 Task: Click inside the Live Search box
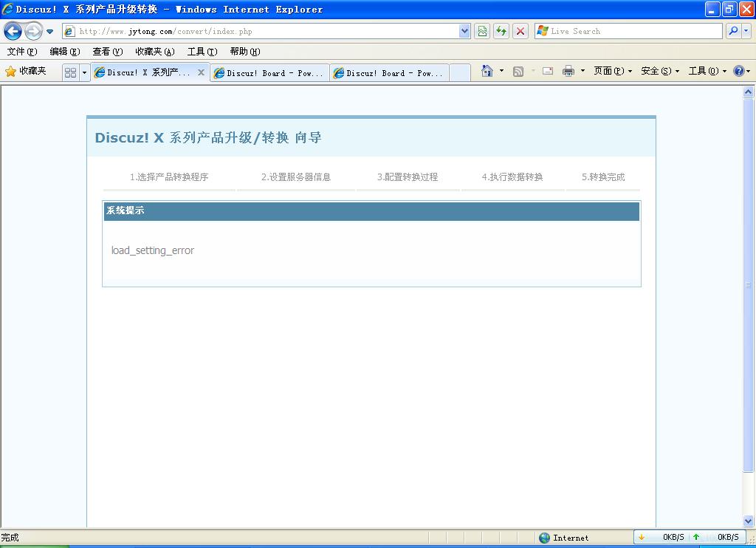[x=628, y=31]
